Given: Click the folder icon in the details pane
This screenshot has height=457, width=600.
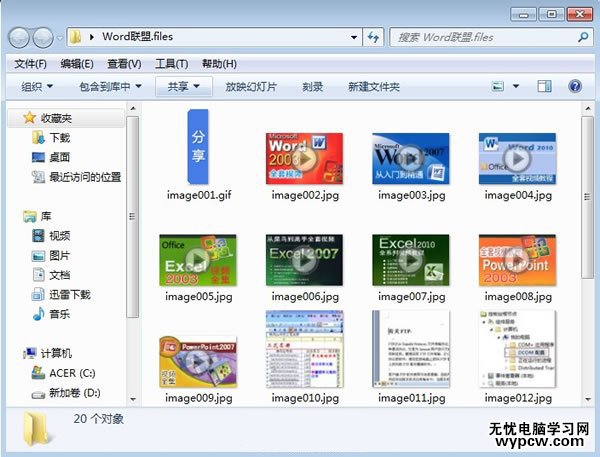Looking at the screenshot, I should pos(36,429).
